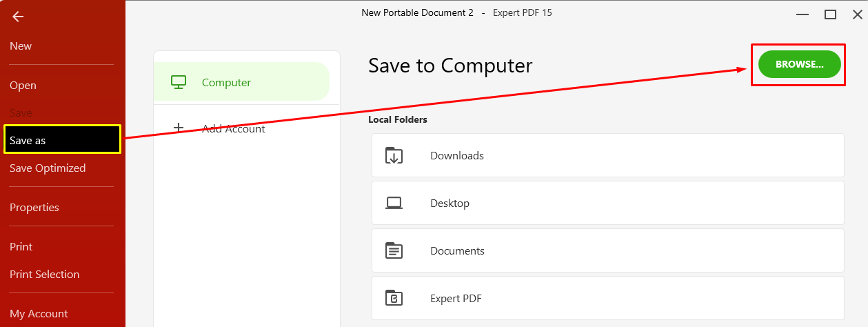Choose Save Optimized option

click(x=48, y=168)
